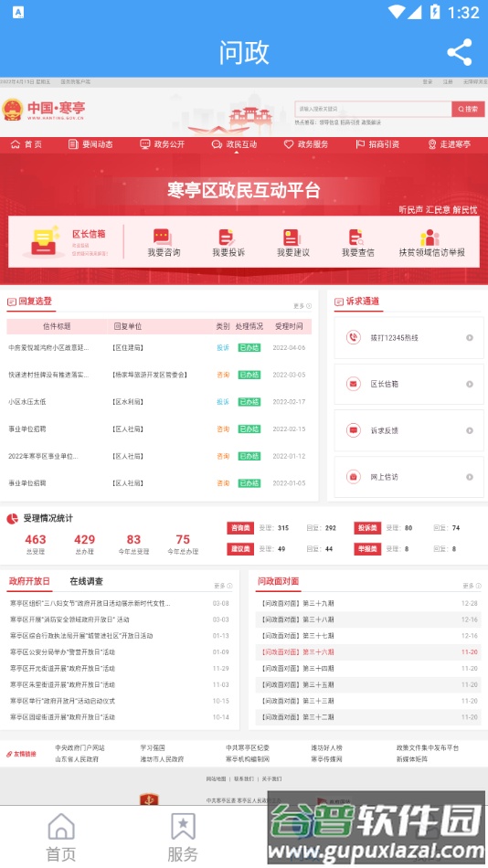Click the 网站地图 footer link

click(x=216, y=778)
